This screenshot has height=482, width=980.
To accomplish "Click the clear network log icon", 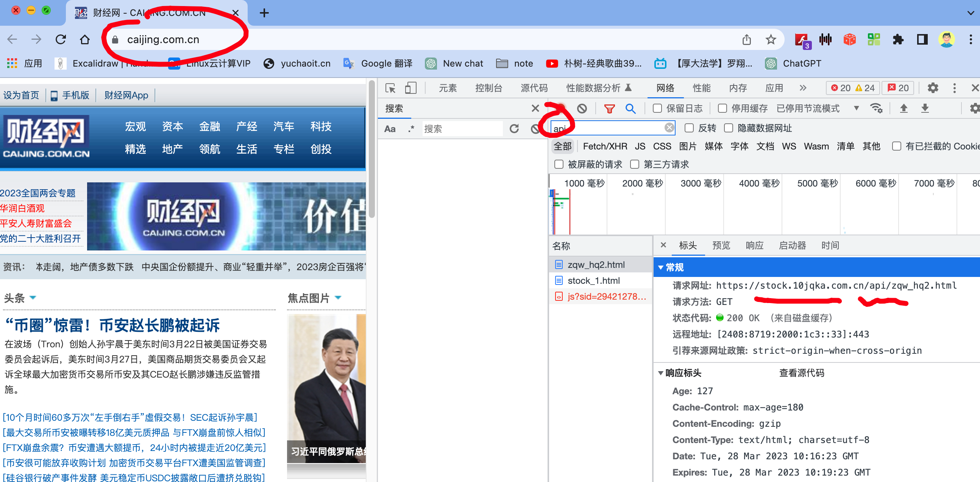I will (x=582, y=109).
